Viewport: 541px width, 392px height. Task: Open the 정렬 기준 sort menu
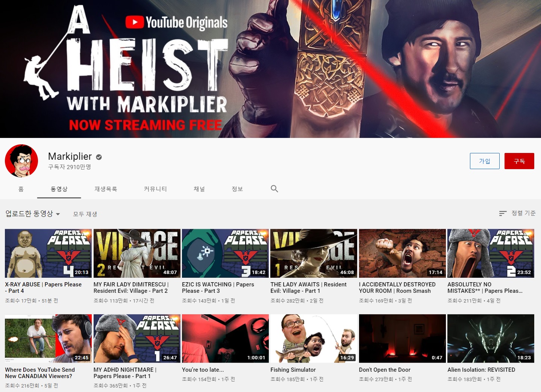pos(517,213)
